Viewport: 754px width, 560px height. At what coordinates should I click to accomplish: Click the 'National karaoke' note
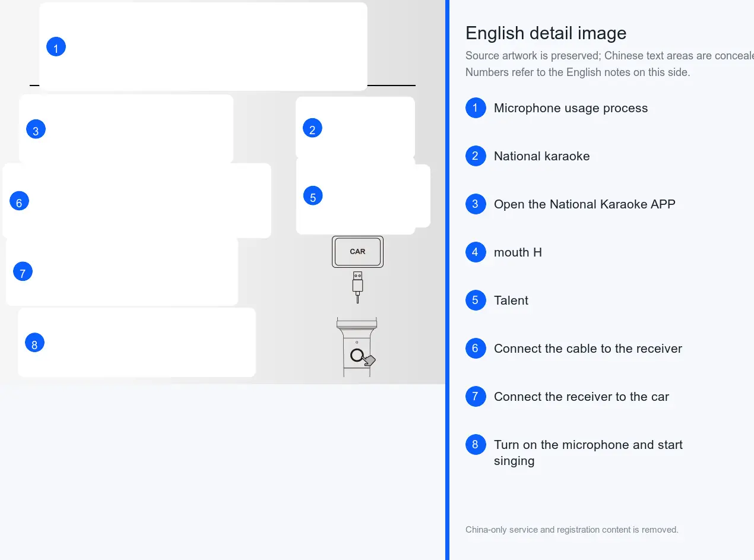click(x=541, y=156)
